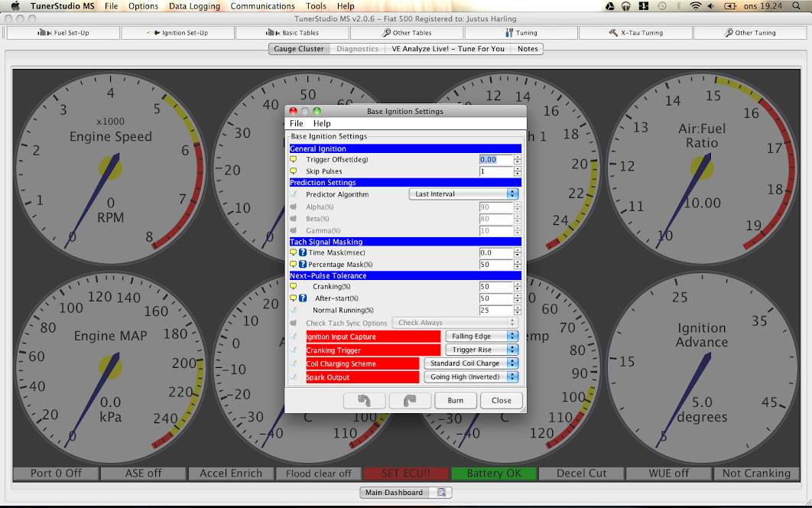Click the yellow note icon beside Skip Pulses
Image resolution: width=812 pixels, height=508 pixels.
(293, 171)
